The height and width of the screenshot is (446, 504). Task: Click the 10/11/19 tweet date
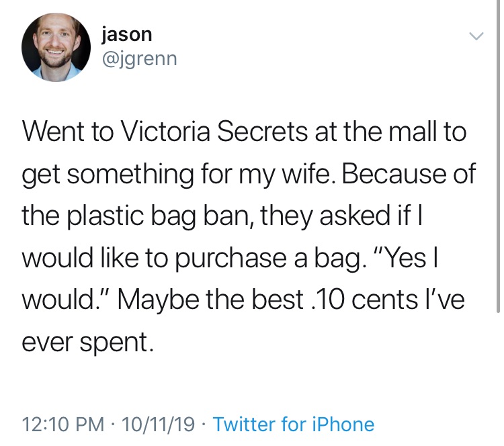[x=158, y=424]
